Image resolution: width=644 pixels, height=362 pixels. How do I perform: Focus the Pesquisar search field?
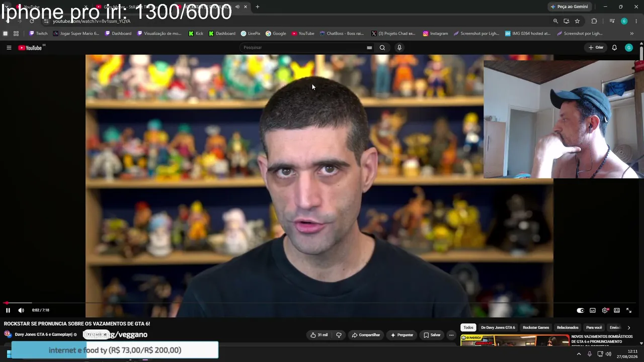304,48
